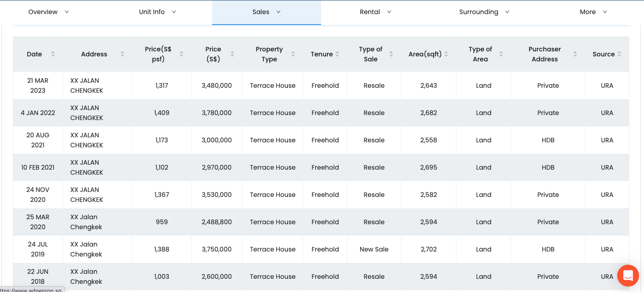Viewport: 644px width, 292px height.
Task: Expand the Unit Info dropdown menu
Action: 157,12
